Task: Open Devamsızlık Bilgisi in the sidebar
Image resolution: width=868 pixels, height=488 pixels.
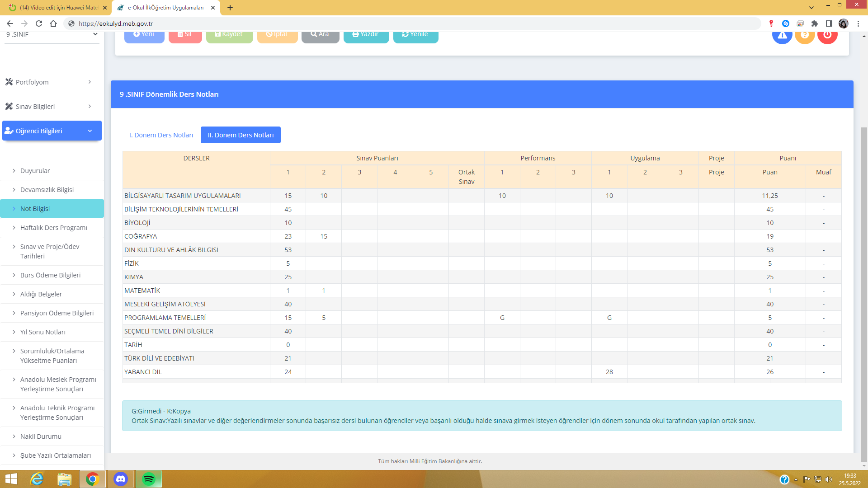Action: [x=47, y=190]
